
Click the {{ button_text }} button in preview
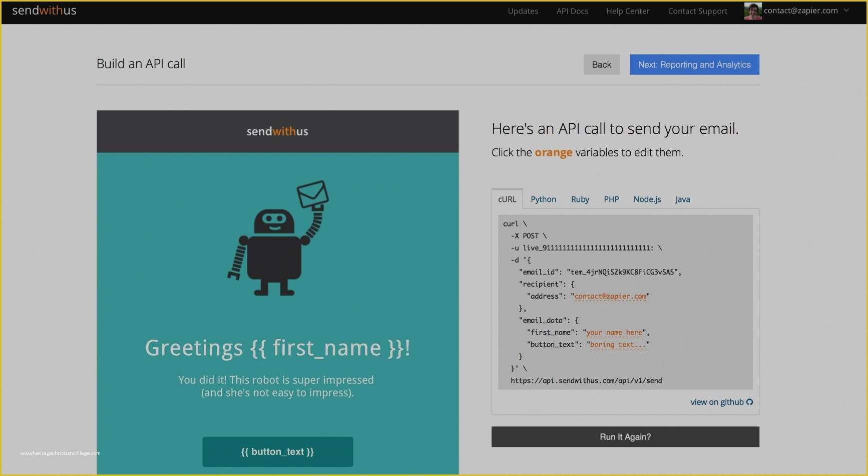(278, 452)
